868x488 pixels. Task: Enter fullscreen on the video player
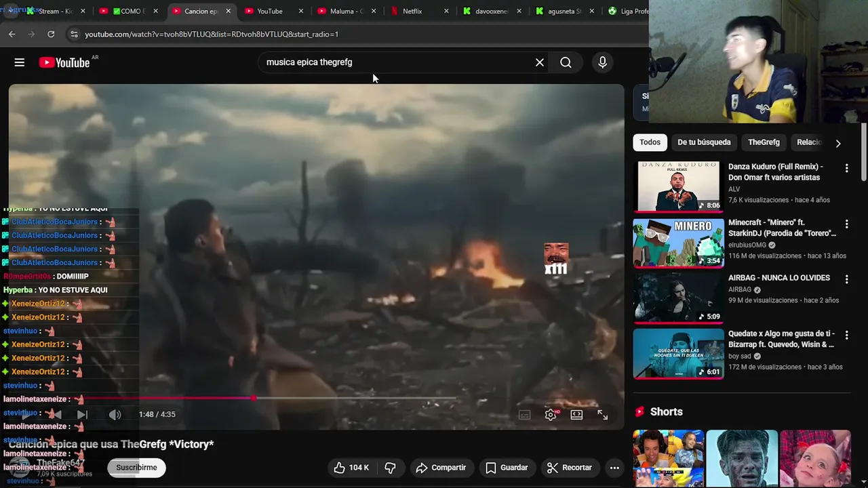pyautogui.click(x=602, y=415)
